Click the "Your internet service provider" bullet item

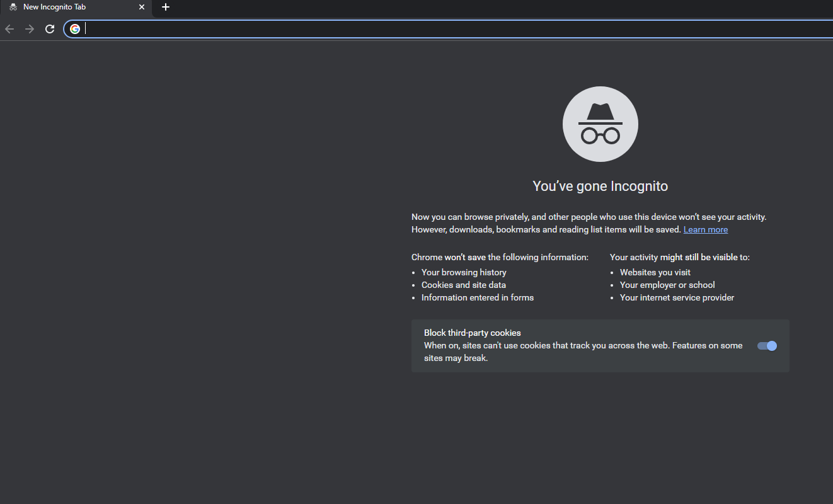(x=676, y=297)
